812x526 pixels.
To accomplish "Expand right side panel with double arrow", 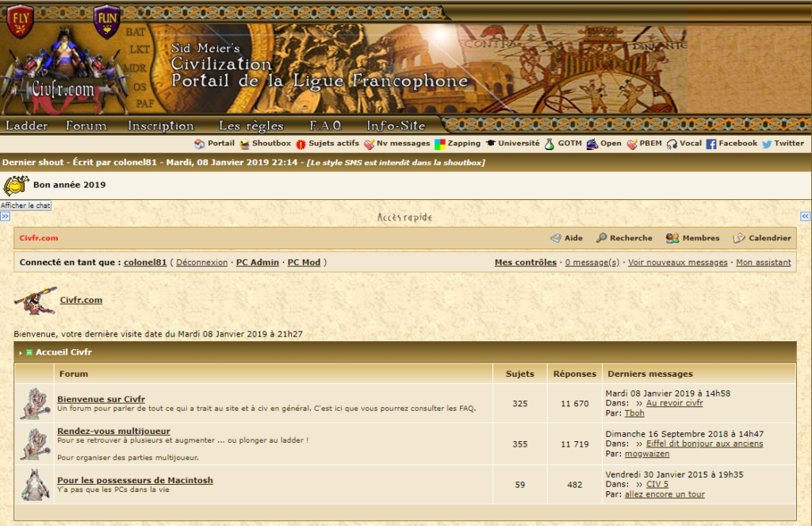I will [806, 216].
